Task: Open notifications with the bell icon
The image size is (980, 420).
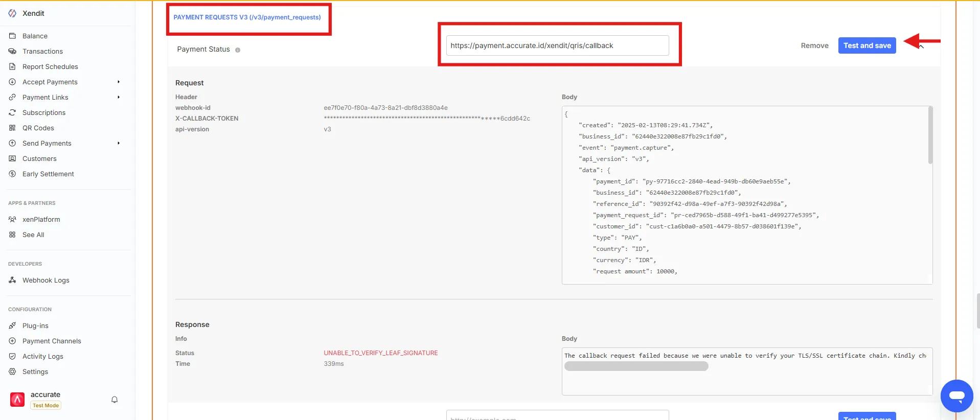Action: pos(115,400)
